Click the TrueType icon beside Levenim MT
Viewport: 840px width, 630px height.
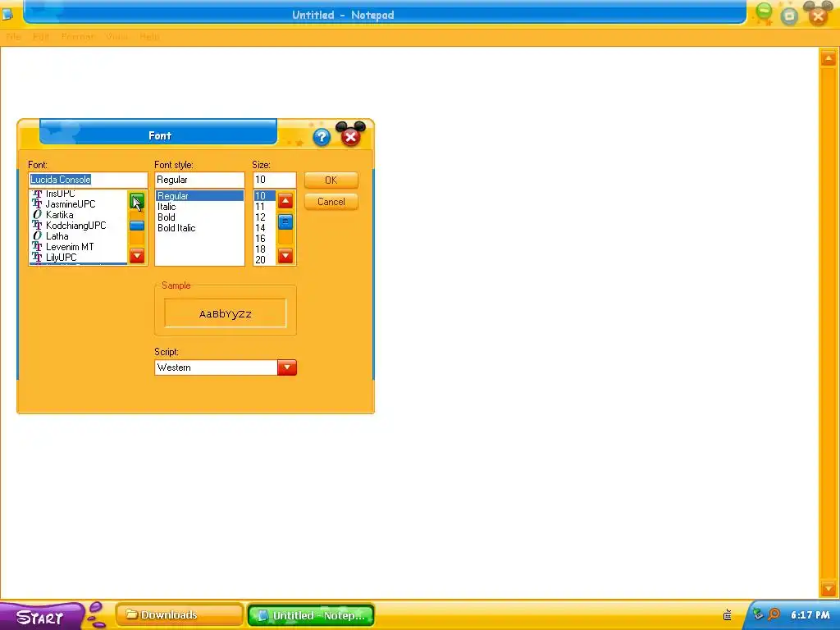[37, 247]
